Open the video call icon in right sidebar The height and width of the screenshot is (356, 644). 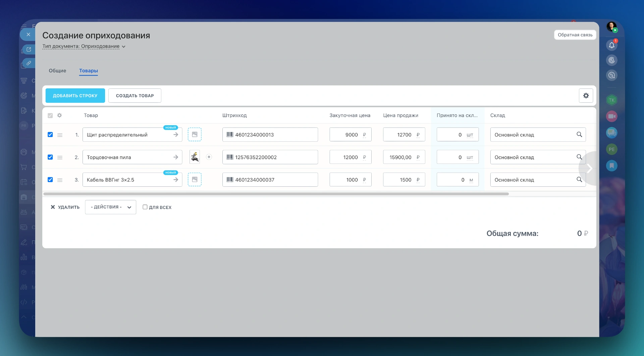[x=611, y=117]
